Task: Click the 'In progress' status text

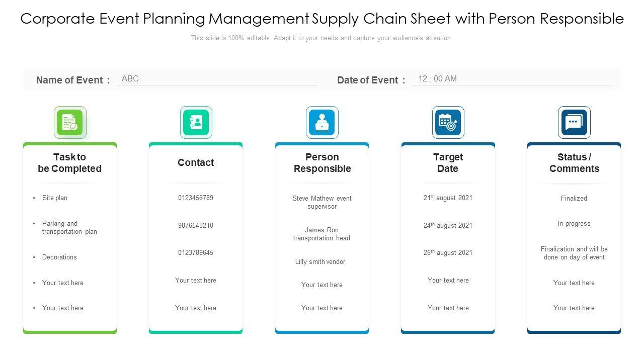Action: pos(574,224)
